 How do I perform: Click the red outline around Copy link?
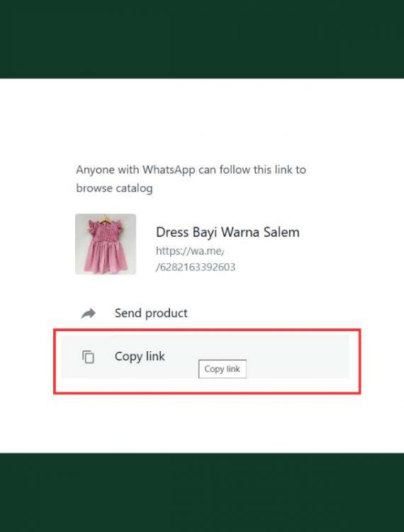(x=207, y=329)
